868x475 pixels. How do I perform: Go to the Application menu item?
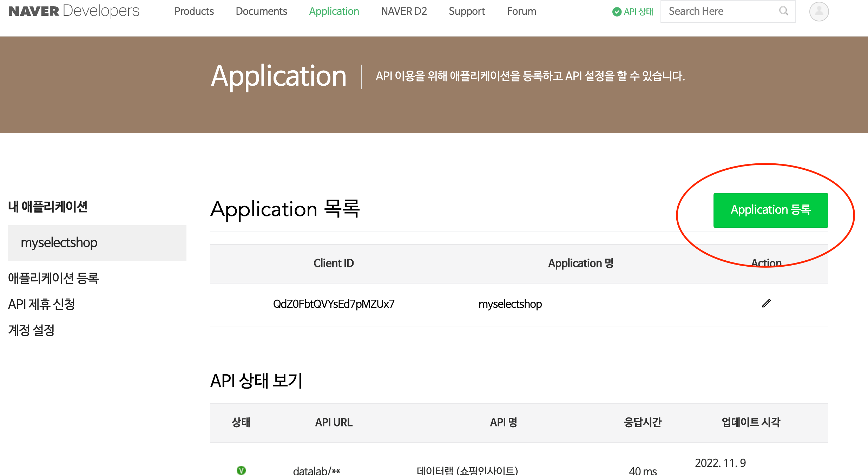tap(334, 11)
